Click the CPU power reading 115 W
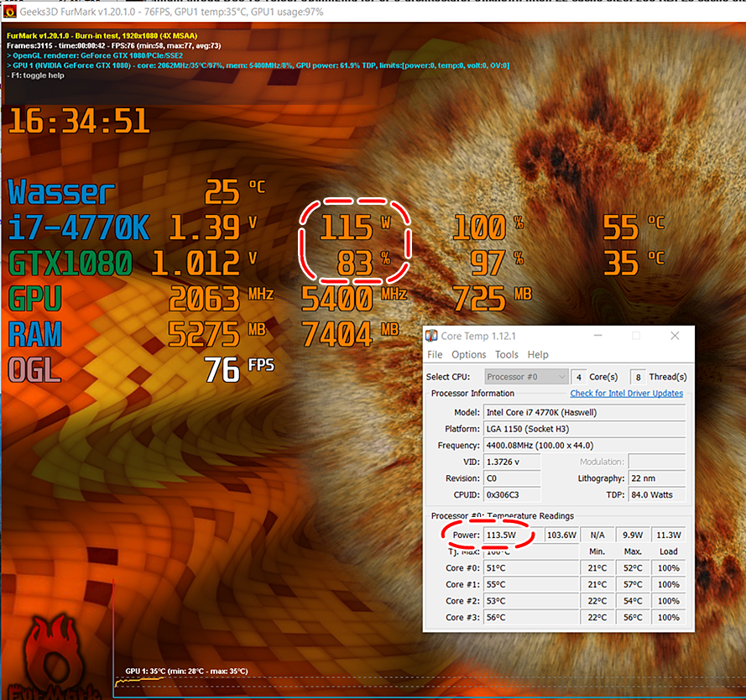The height and width of the screenshot is (700, 746). (x=356, y=227)
